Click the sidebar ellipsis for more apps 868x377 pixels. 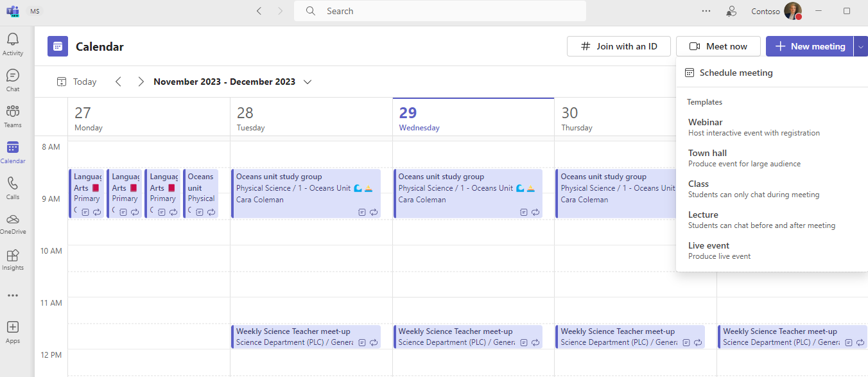pos(13,295)
